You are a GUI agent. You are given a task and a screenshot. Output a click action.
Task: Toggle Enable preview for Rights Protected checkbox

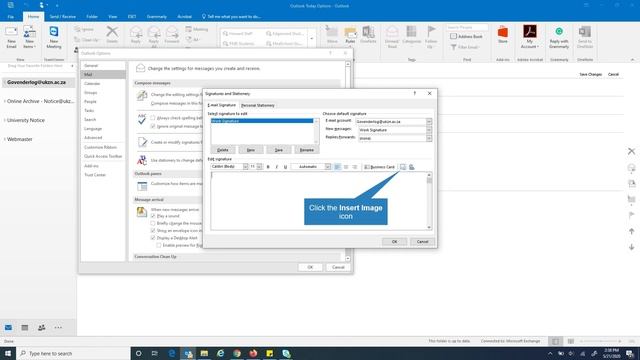(x=159, y=245)
